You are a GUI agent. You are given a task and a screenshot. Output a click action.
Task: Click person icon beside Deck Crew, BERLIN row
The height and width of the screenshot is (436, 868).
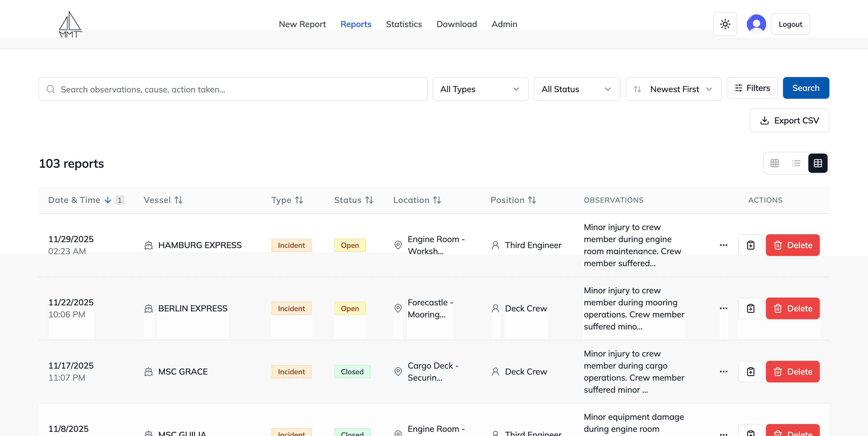coord(495,308)
